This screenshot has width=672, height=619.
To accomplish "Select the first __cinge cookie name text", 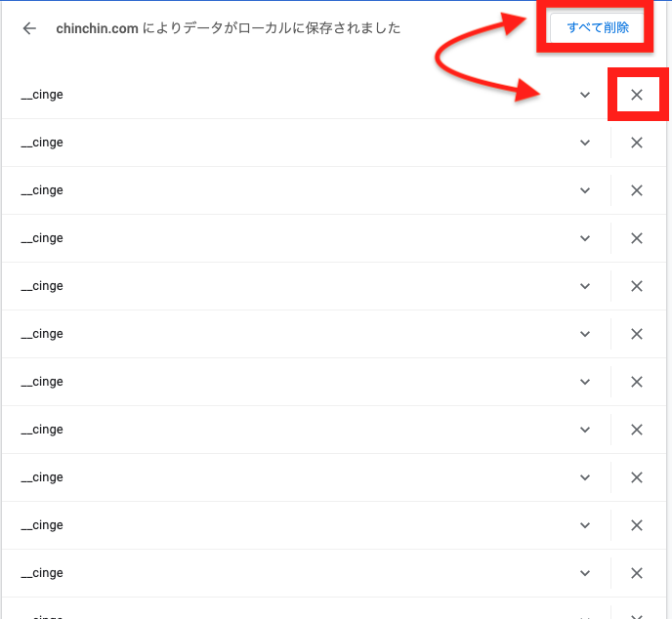I will pyautogui.click(x=42, y=95).
